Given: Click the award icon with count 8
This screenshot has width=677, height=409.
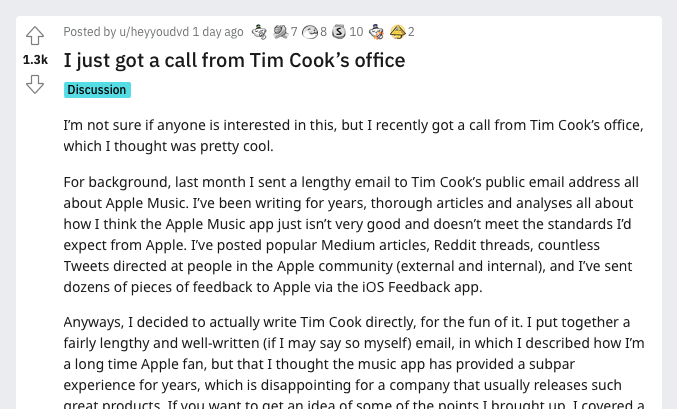Looking at the screenshot, I should 309,32.
